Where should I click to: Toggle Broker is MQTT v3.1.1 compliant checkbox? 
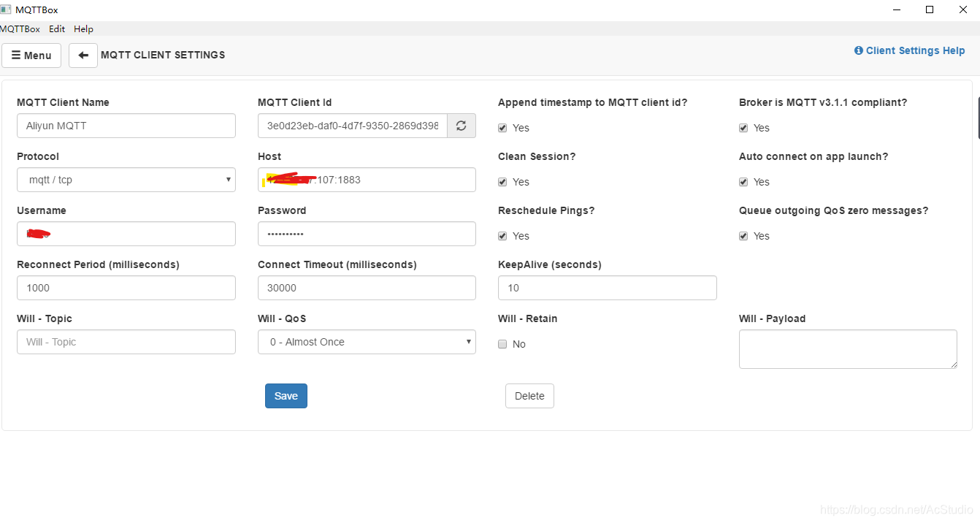click(x=743, y=128)
